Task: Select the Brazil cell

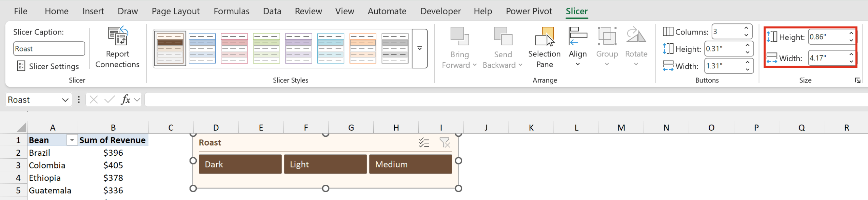Action: point(53,153)
